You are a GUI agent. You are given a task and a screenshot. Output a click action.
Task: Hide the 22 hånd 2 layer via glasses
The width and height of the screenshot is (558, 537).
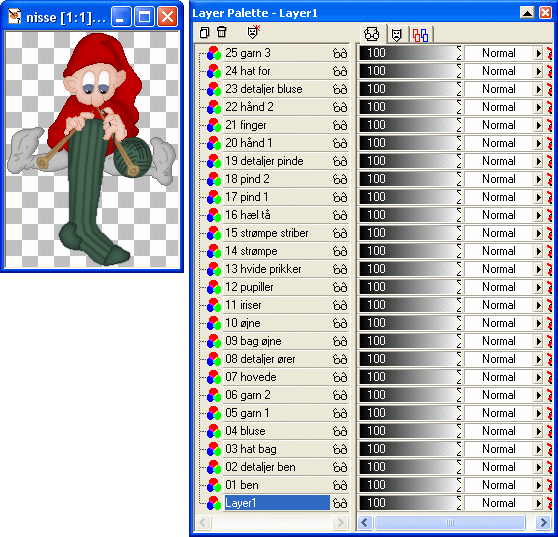pos(339,107)
